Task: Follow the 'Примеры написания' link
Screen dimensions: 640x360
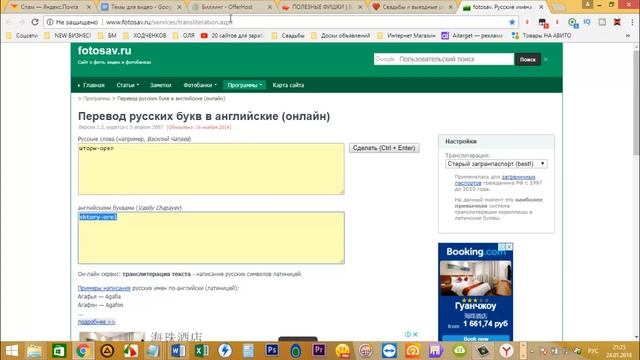Action: click(104, 288)
